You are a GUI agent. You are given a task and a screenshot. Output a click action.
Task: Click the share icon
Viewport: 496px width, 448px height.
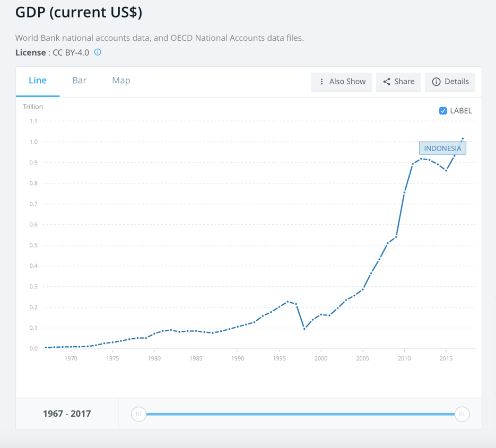[387, 82]
